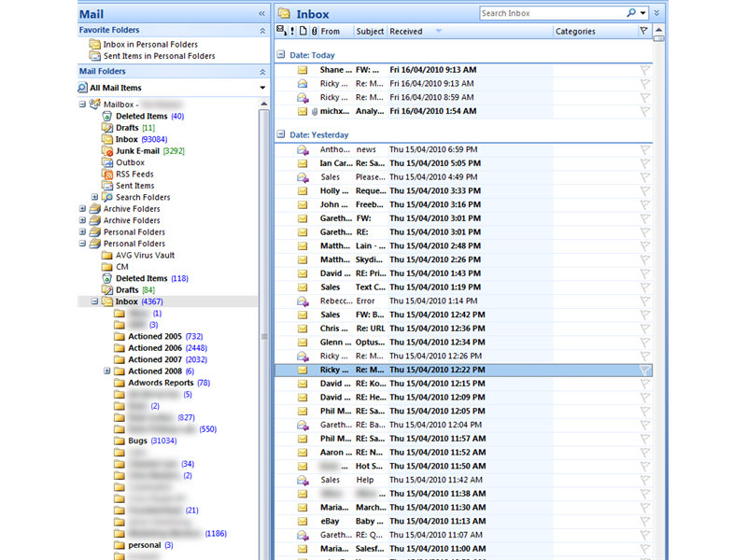Click the unread envelope icon on Anthony's news message

(x=303, y=149)
